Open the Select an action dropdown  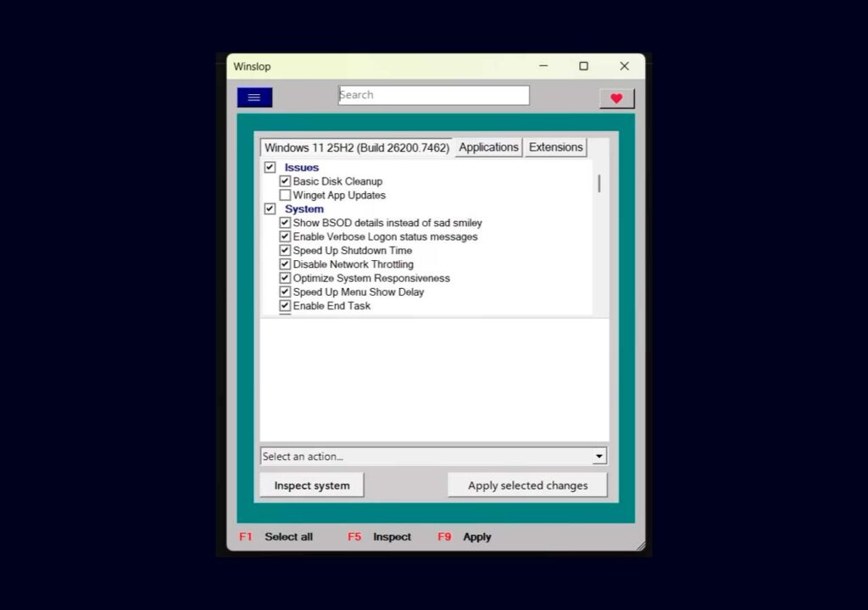tap(599, 457)
